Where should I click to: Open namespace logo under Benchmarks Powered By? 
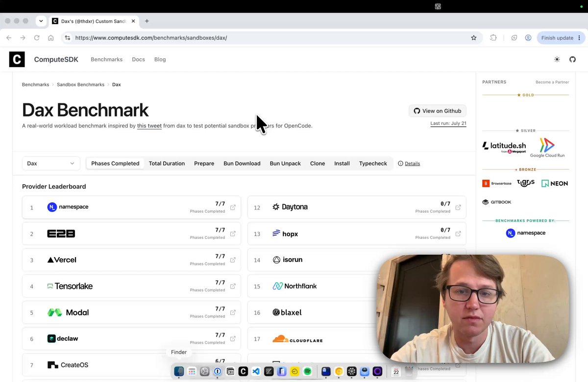point(526,233)
